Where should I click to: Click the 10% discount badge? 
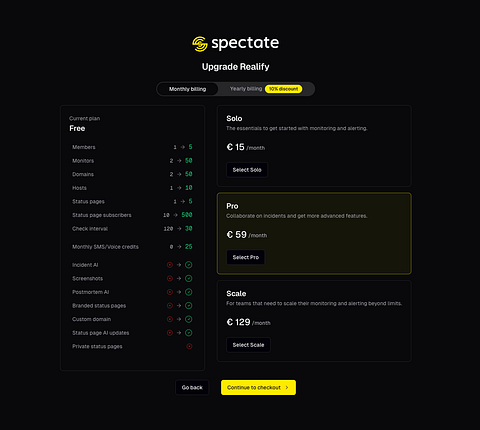tap(283, 89)
